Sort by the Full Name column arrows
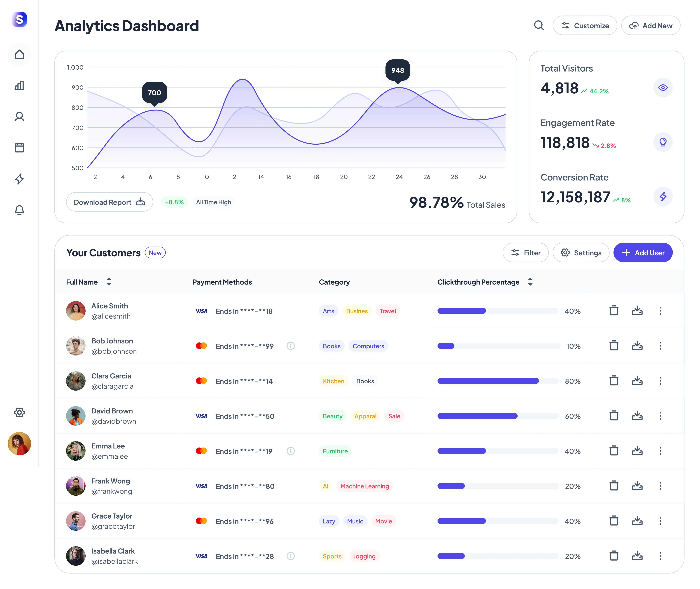 click(x=109, y=282)
